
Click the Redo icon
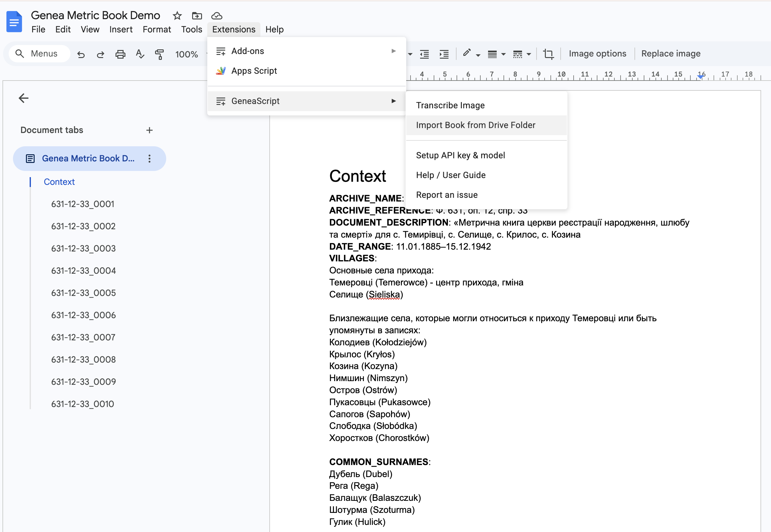(100, 54)
